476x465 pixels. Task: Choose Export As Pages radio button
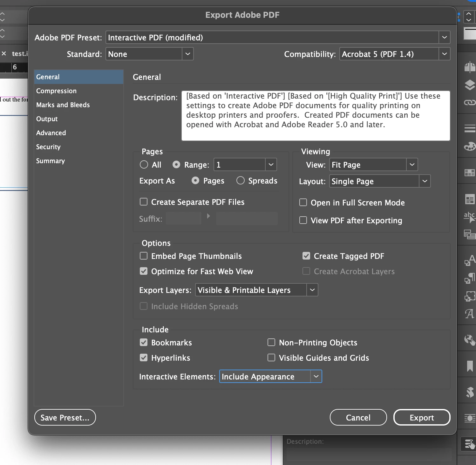(195, 180)
